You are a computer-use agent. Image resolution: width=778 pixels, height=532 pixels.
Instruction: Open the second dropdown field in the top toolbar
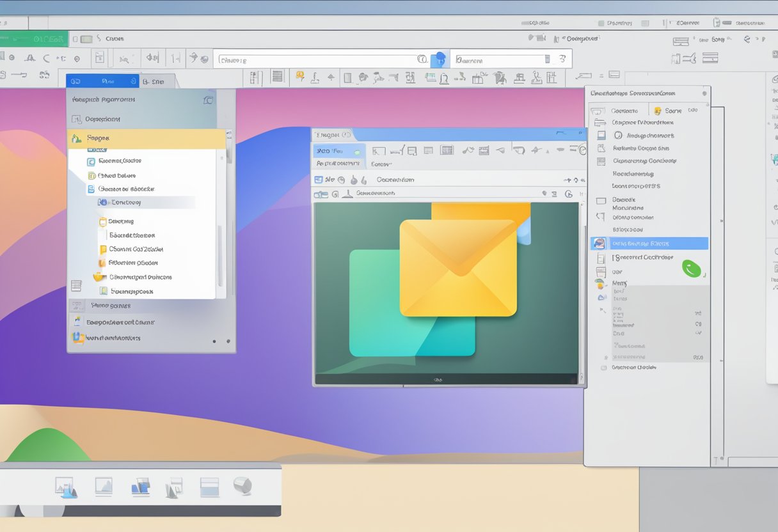click(501, 59)
